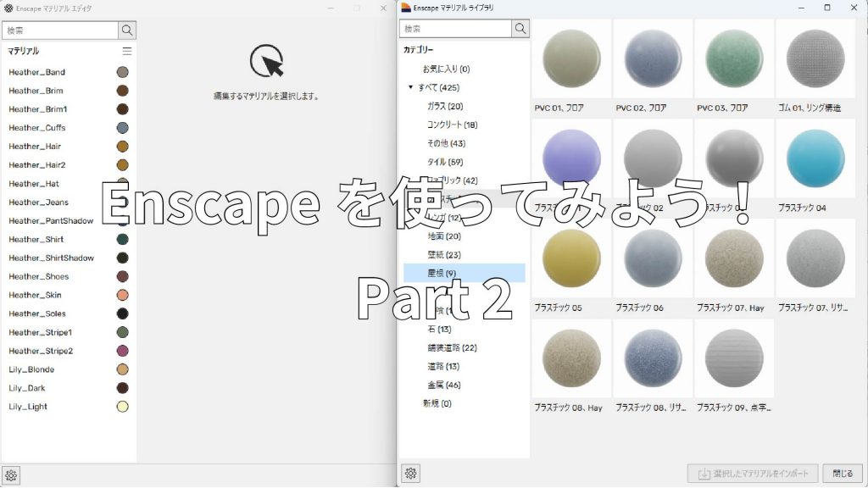
Task: Collapse the すべて (425) category tree
Action: point(411,87)
